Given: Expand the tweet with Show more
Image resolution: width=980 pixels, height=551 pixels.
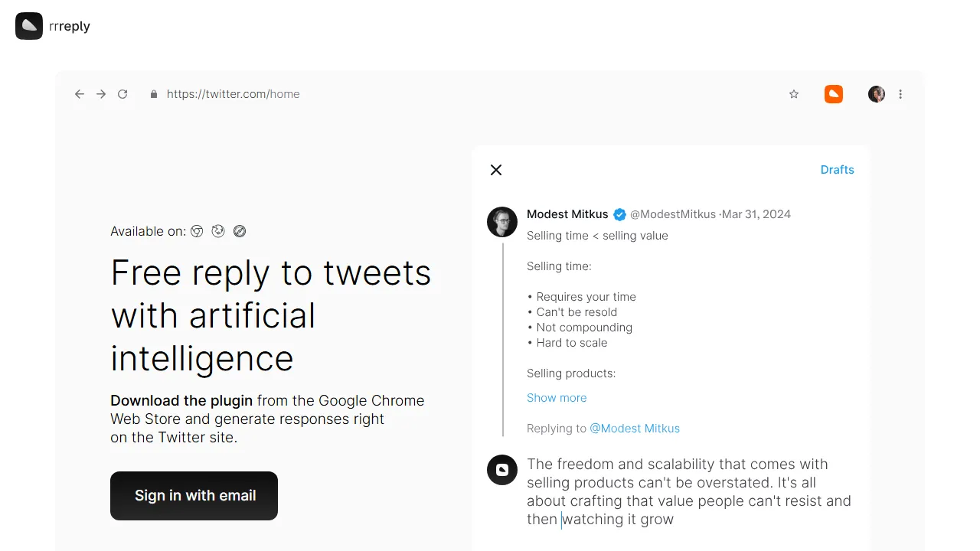Looking at the screenshot, I should pos(557,397).
